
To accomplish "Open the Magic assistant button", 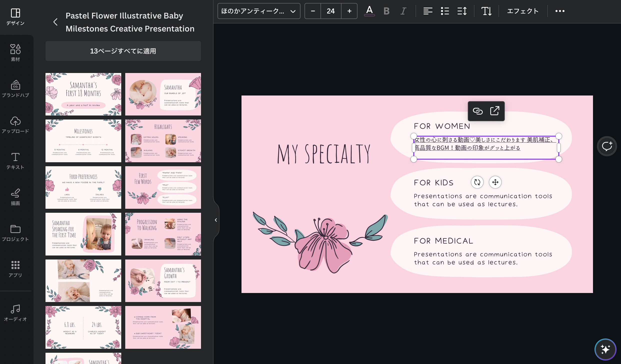I will coord(605,349).
